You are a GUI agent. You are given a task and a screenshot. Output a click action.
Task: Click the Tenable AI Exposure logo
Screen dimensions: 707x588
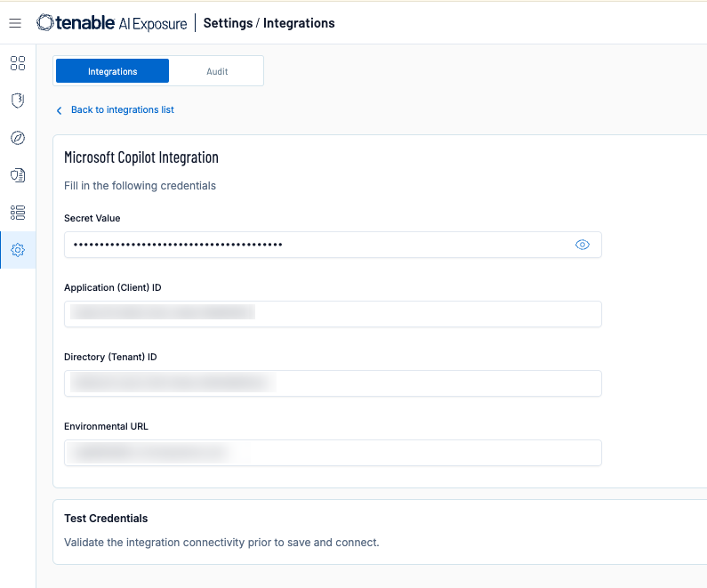coord(112,23)
